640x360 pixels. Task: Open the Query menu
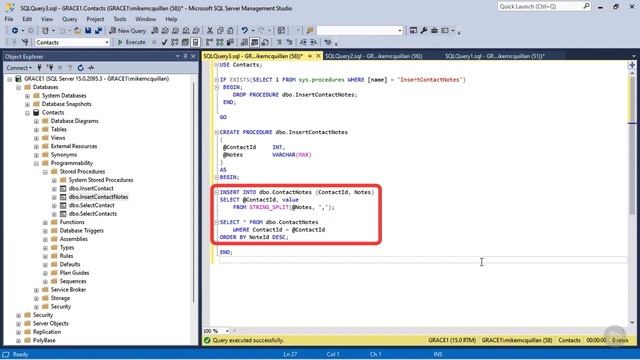[x=69, y=19]
